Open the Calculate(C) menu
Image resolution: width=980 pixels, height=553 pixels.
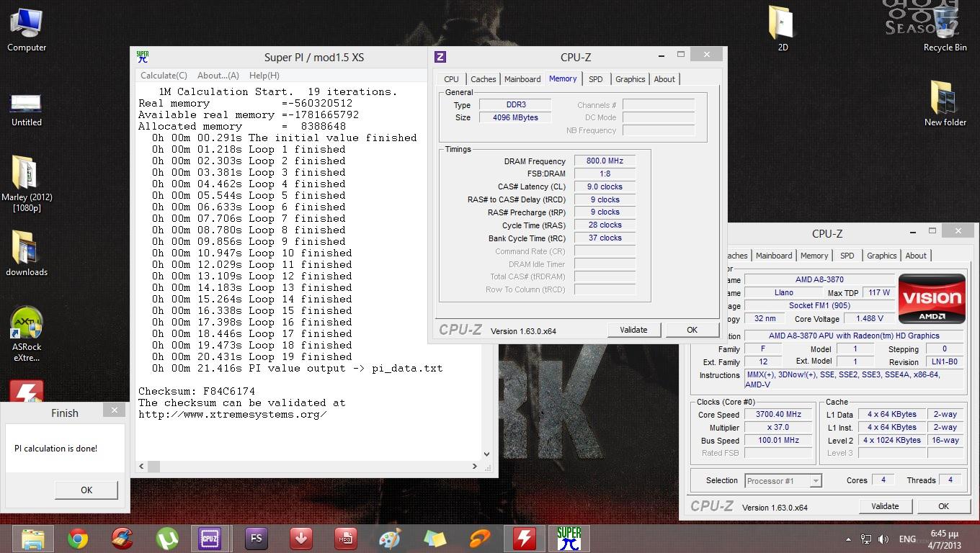pos(164,75)
